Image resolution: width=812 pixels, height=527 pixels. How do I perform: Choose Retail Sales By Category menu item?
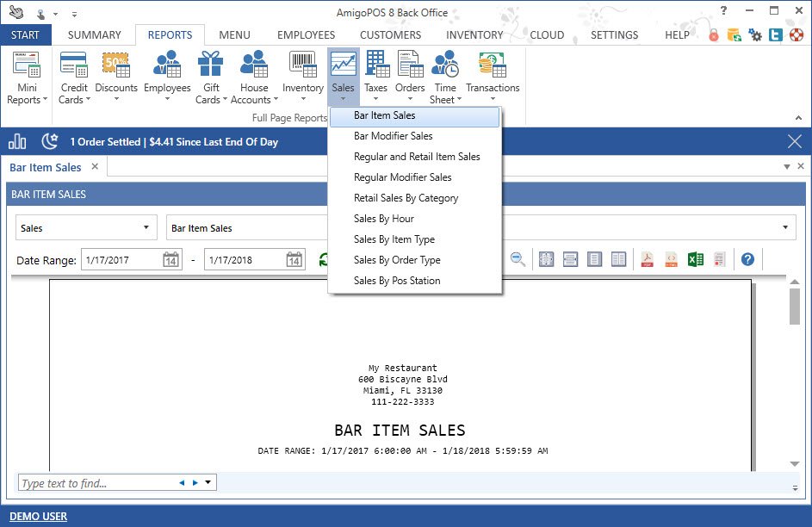coord(406,198)
